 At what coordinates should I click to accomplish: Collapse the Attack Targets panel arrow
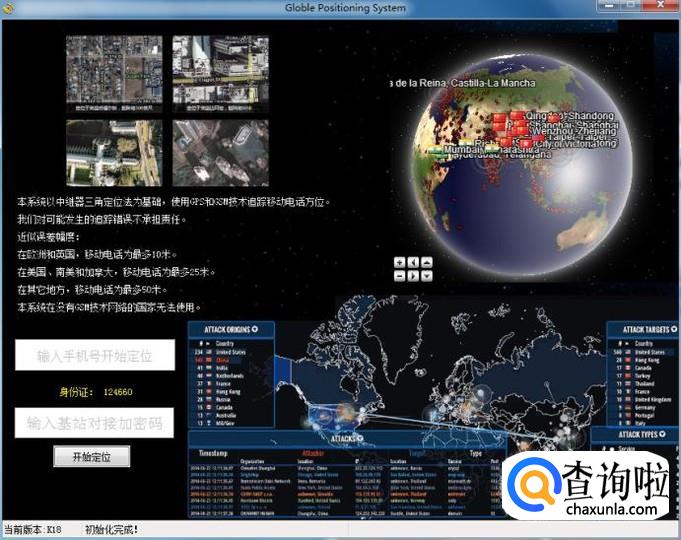coord(674,329)
